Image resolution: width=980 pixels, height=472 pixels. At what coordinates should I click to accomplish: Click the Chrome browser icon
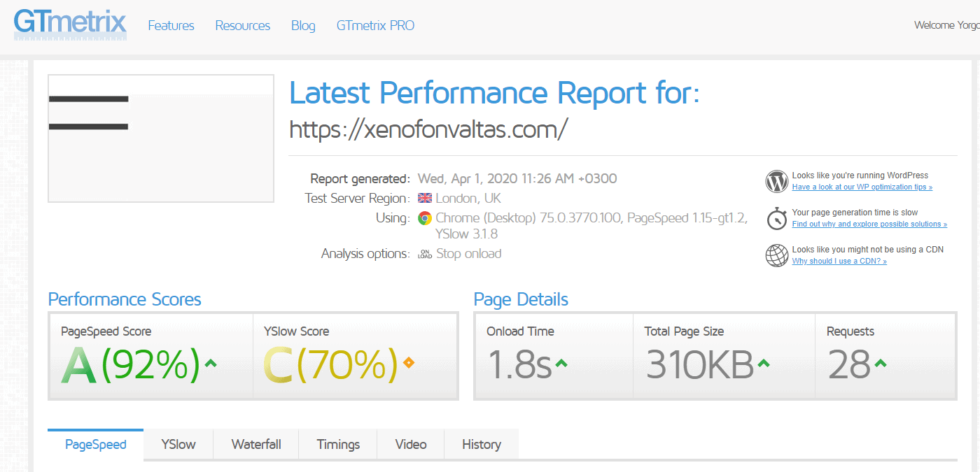click(x=424, y=218)
